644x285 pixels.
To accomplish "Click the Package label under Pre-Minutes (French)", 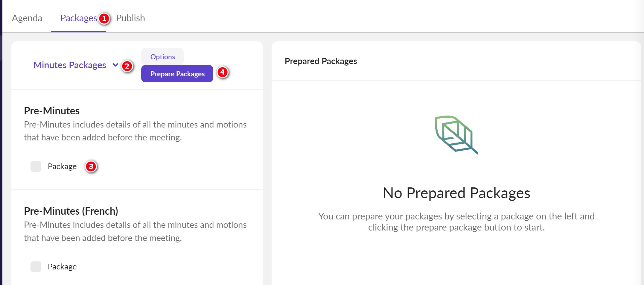I will pyautogui.click(x=62, y=267).
